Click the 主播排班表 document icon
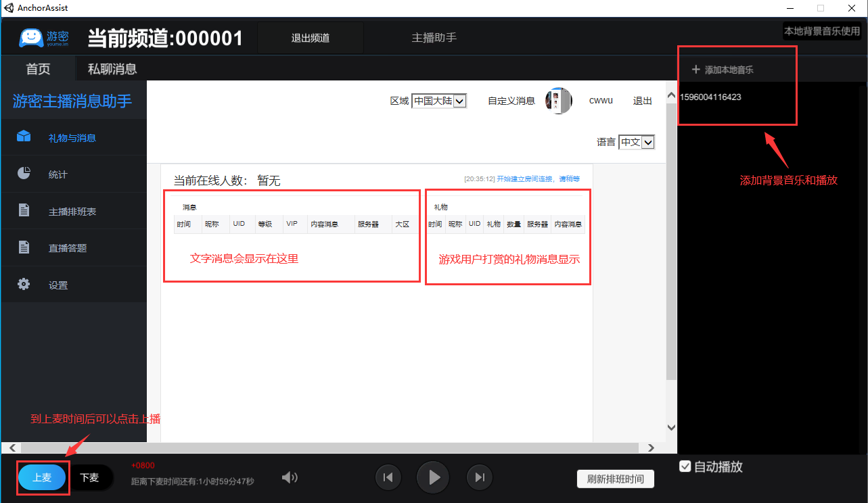 [x=24, y=210]
